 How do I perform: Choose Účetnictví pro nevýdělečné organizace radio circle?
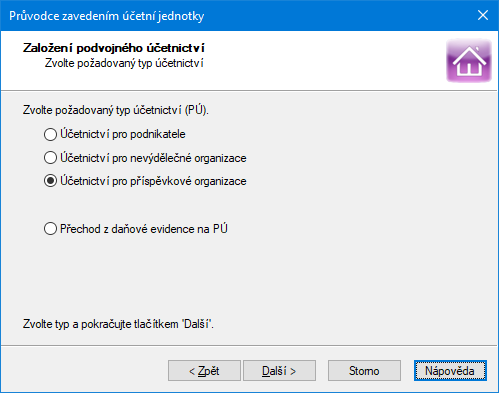[50, 158]
